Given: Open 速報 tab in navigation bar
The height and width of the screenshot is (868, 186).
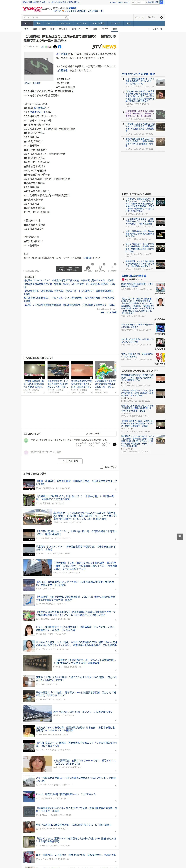Looking at the screenshot, I should click(38, 24).
